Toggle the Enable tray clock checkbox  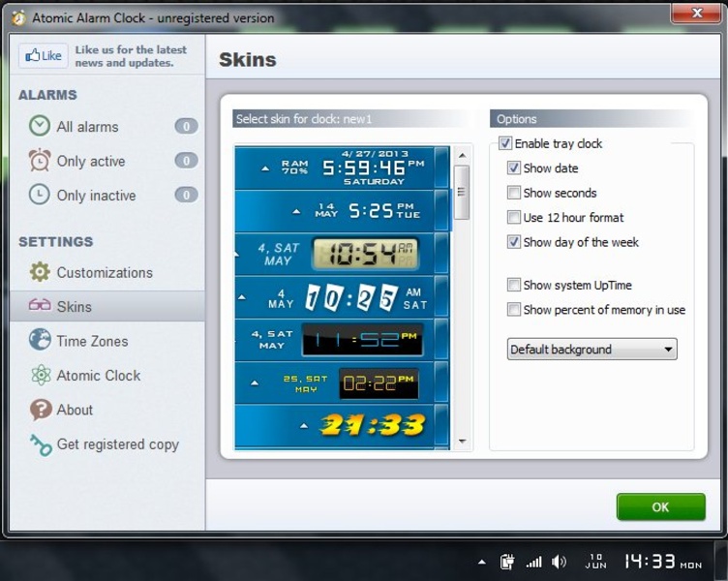[x=505, y=143]
